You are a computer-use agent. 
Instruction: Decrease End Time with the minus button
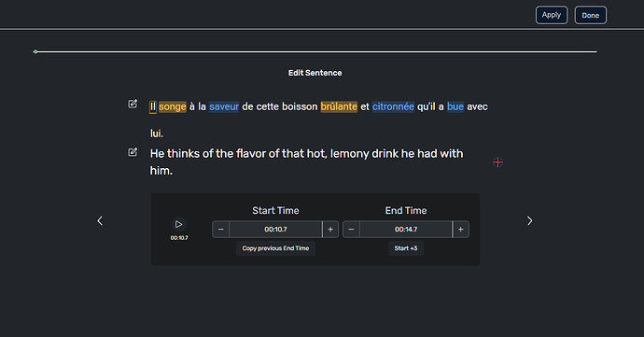351,230
